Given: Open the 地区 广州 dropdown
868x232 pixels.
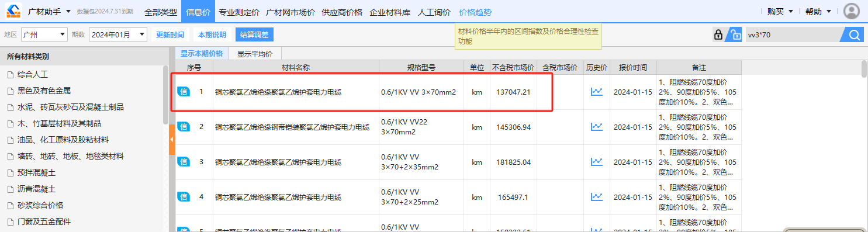Looking at the screenshot, I should [44, 35].
